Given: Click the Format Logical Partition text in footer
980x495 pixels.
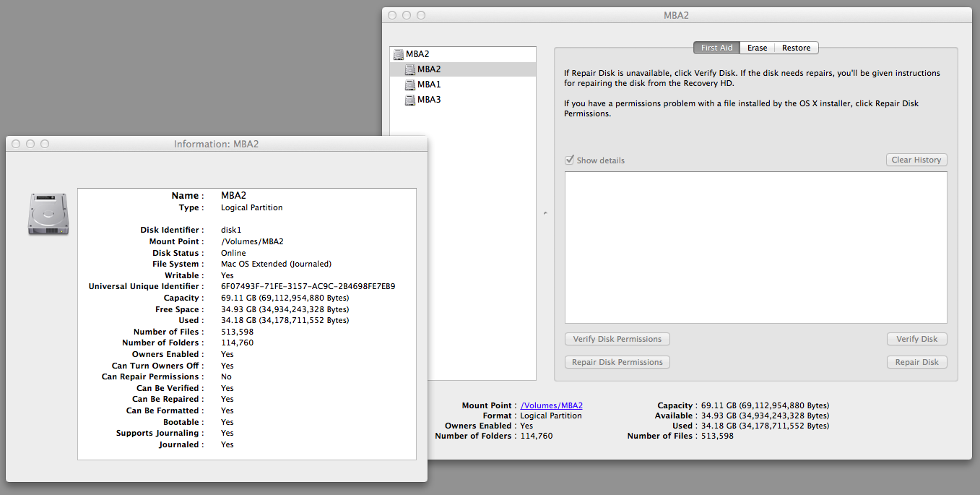Looking at the screenshot, I should tap(551, 416).
